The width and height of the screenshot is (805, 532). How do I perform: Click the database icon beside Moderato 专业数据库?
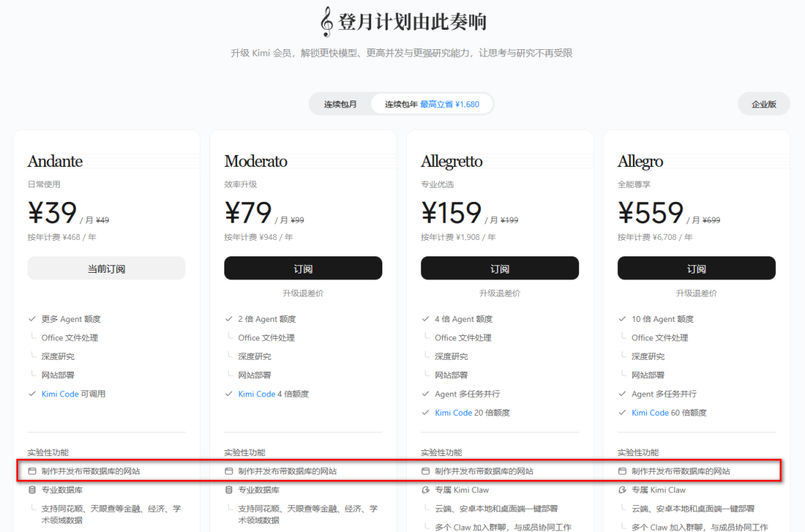[229, 490]
